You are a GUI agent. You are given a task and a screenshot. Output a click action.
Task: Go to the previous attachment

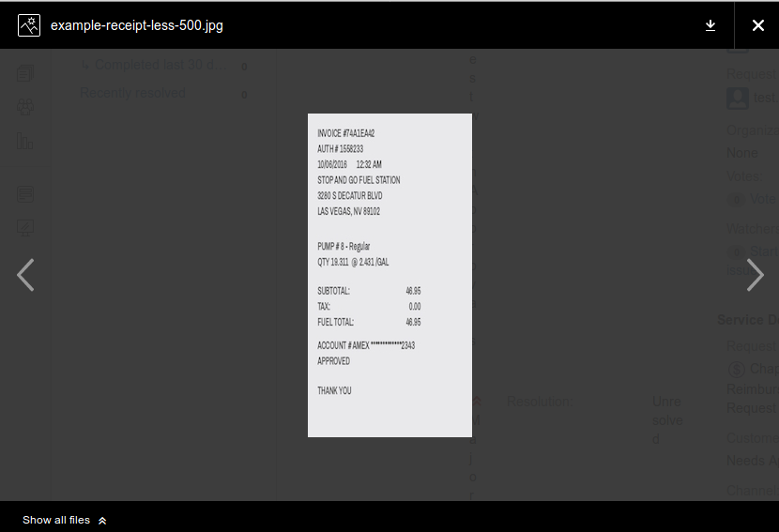coord(25,275)
